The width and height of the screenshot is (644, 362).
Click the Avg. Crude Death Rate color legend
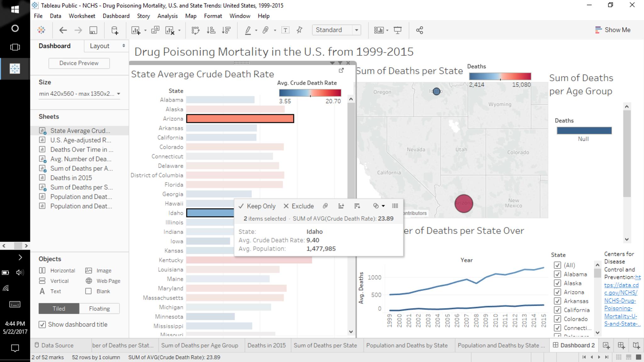[x=310, y=93]
